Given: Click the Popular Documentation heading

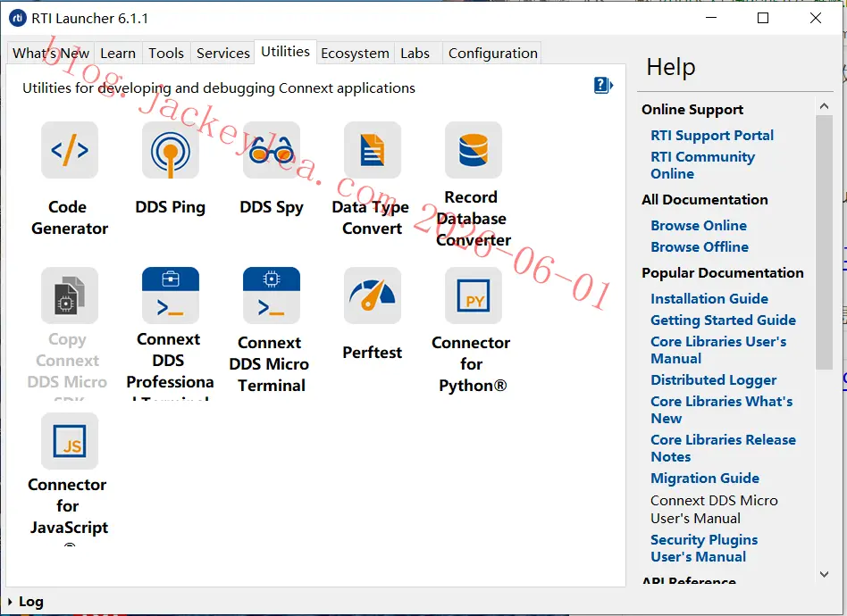Looking at the screenshot, I should [x=722, y=273].
